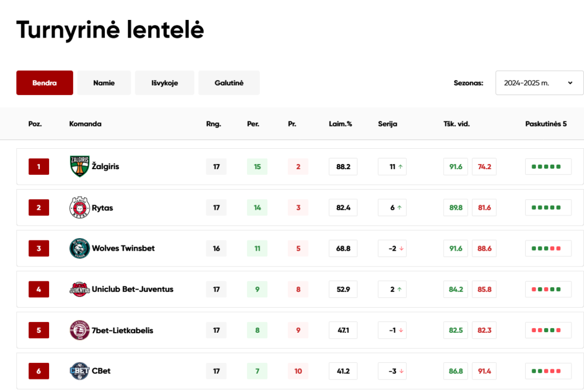This screenshot has width=584, height=392.
Task: Click the Poz. column header
Action: click(x=35, y=124)
